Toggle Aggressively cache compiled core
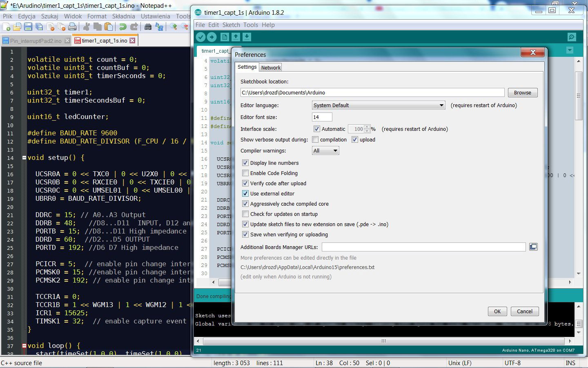The width and height of the screenshot is (588, 368). pyautogui.click(x=245, y=204)
